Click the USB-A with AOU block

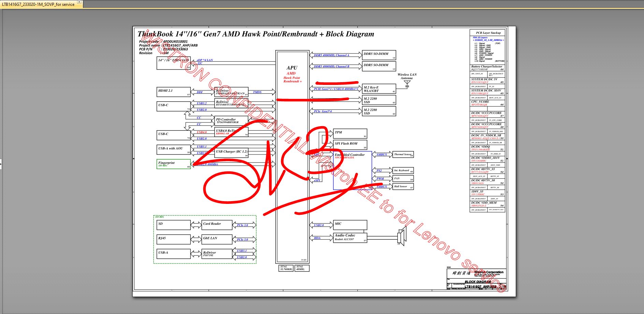click(x=173, y=150)
